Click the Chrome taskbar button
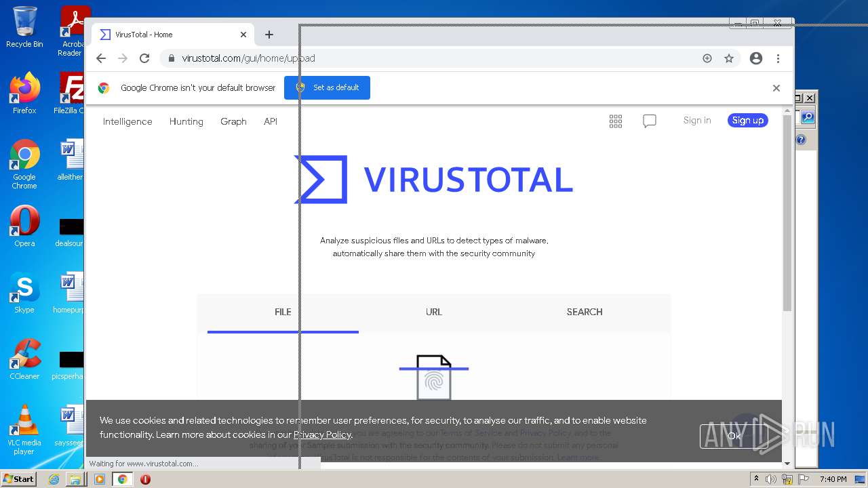 (123, 479)
